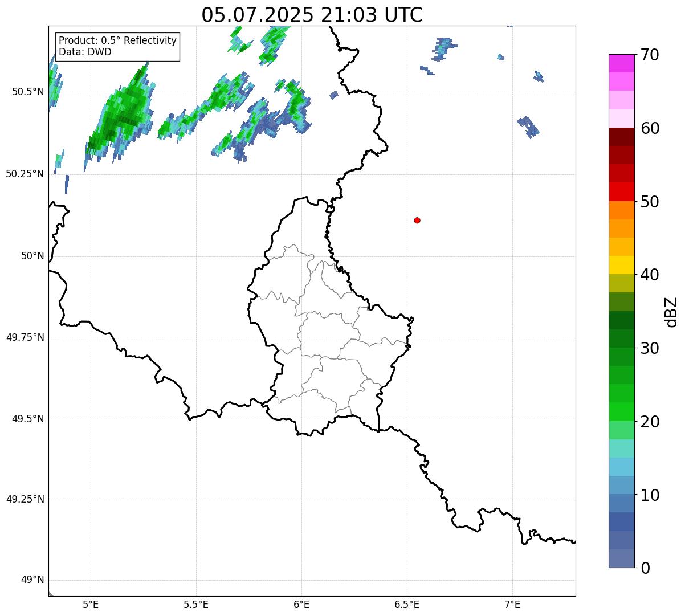Image resolution: width=685 pixels, height=616 pixels.
Task: Click the dark maroon colorbar swatch below 60
Action: [622, 137]
